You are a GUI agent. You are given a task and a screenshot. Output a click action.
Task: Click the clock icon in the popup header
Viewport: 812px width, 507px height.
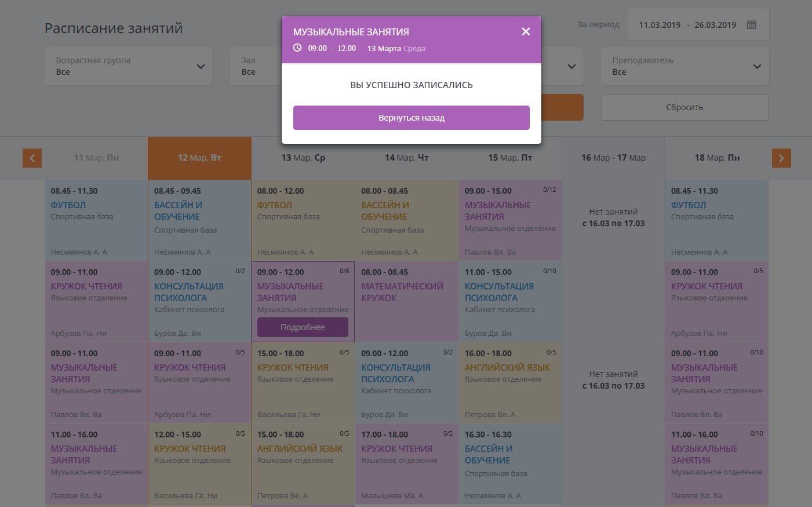tap(297, 48)
